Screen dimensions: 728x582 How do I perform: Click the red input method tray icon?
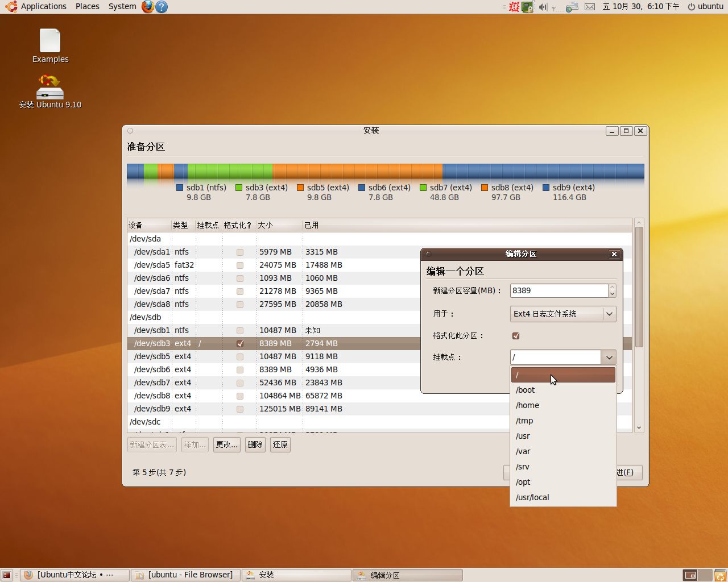pos(514,7)
